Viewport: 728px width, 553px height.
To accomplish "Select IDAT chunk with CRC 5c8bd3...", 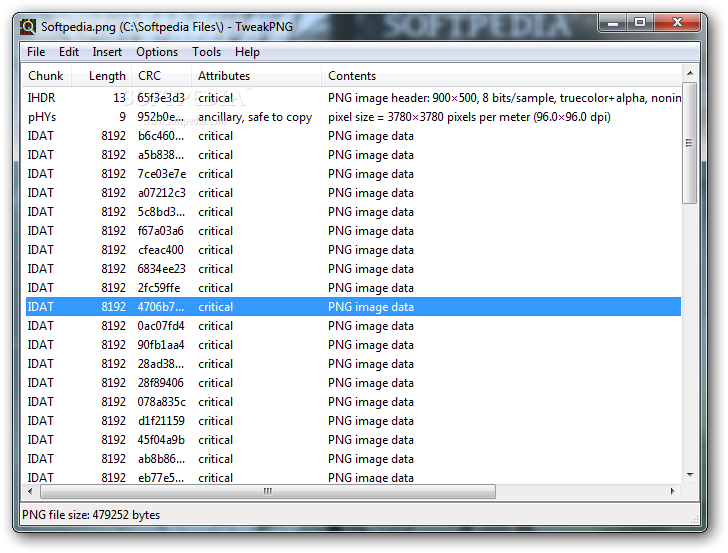I will [353, 212].
